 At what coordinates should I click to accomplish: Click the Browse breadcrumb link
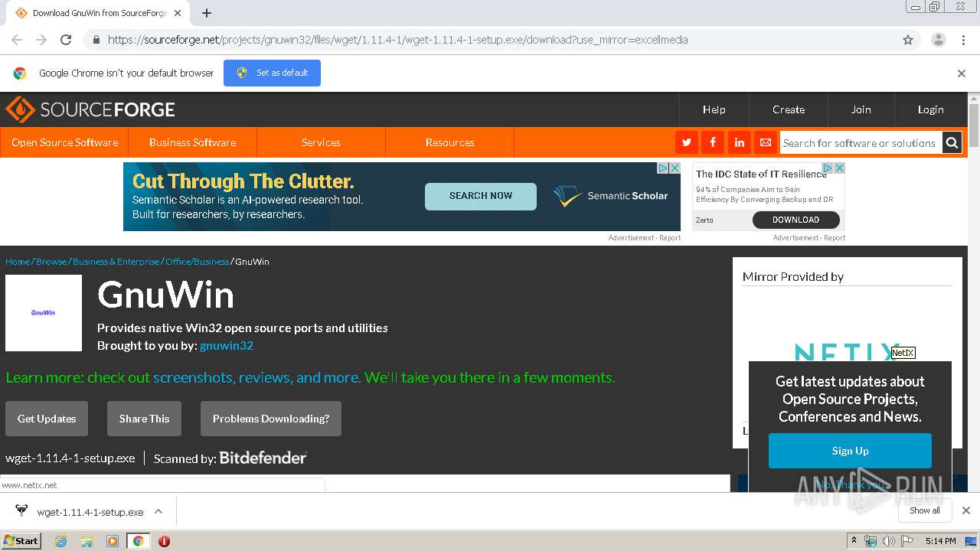[x=51, y=262]
